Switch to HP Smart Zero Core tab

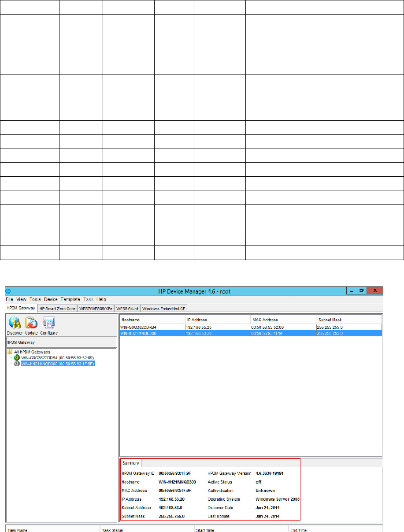tap(58, 309)
